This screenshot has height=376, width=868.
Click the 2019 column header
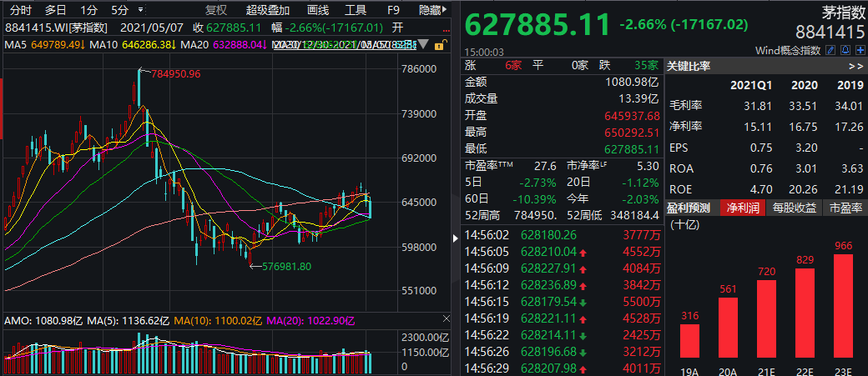coord(850,86)
